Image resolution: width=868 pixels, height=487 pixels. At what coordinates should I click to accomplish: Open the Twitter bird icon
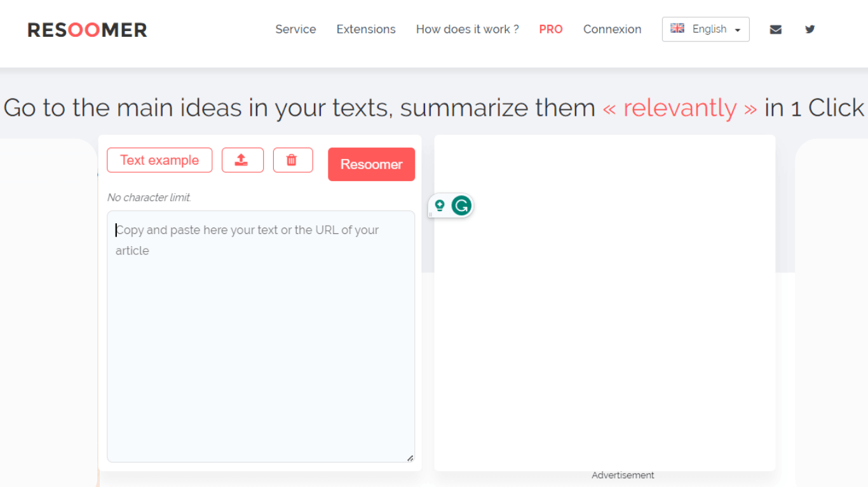coord(810,29)
